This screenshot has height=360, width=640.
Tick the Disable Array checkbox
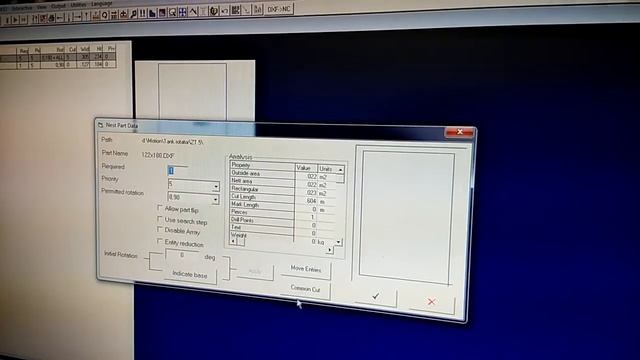pos(160,230)
